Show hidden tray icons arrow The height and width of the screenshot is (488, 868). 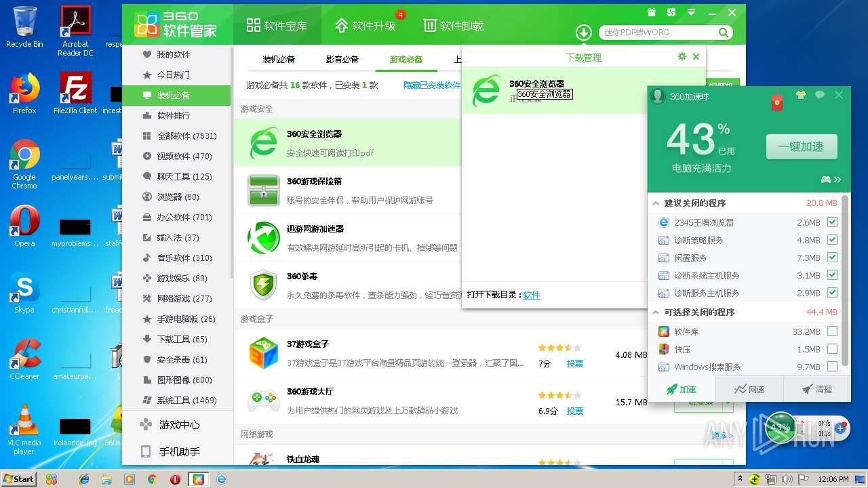click(x=740, y=479)
